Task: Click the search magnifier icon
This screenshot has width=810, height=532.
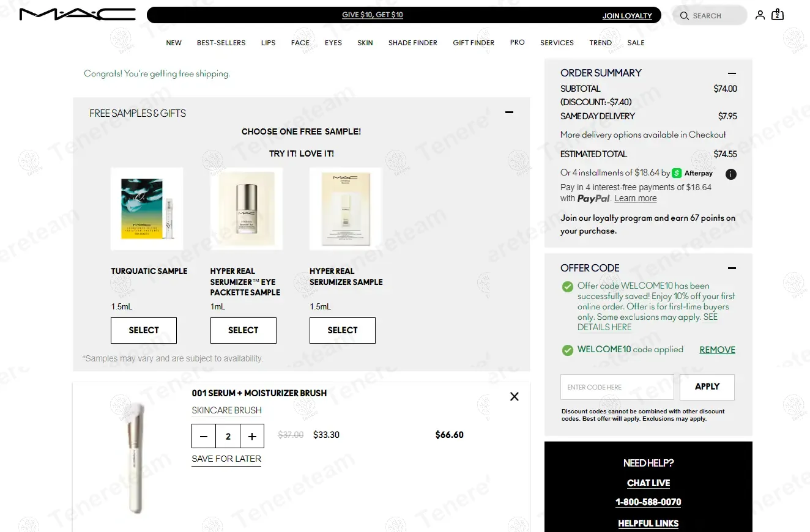Action: point(685,16)
